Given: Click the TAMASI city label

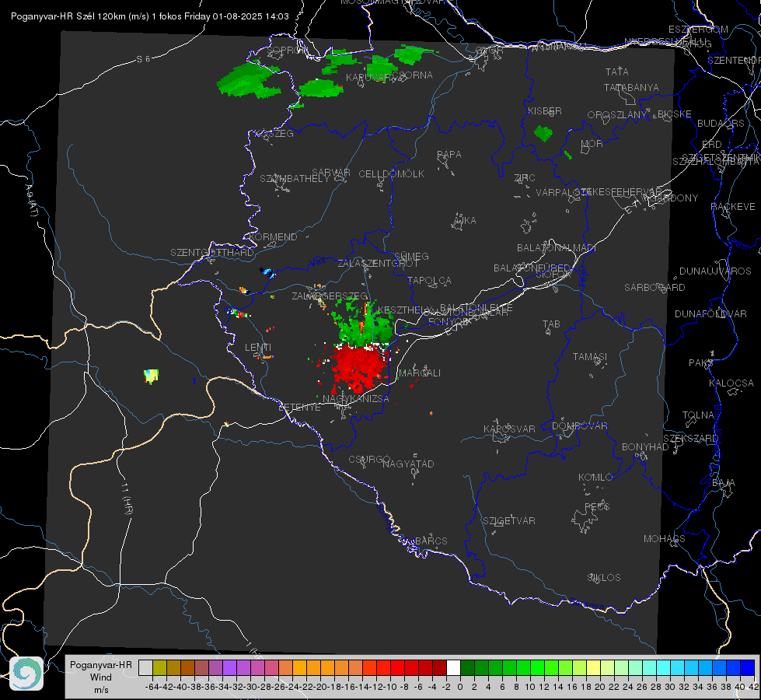Looking at the screenshot, I should 590,356.
